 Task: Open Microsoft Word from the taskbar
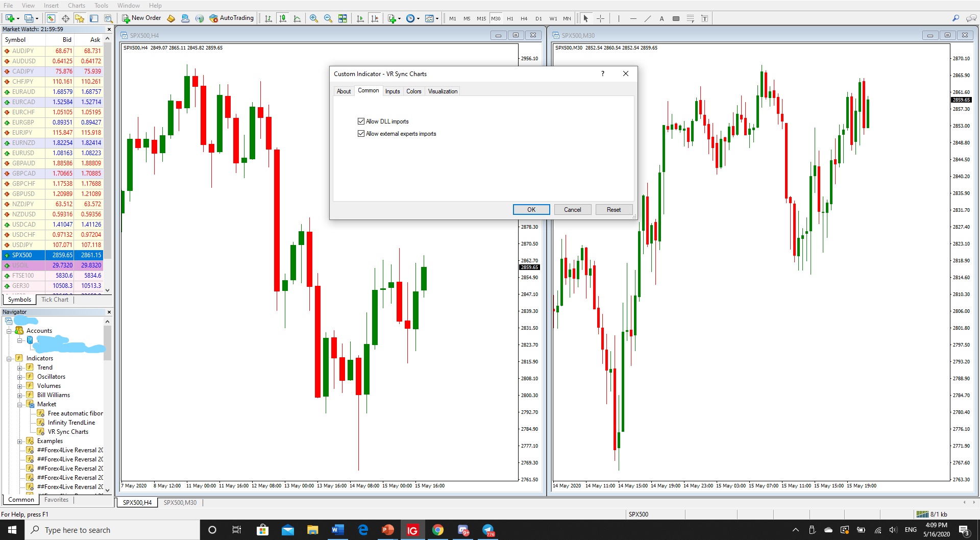click(337, 530)
